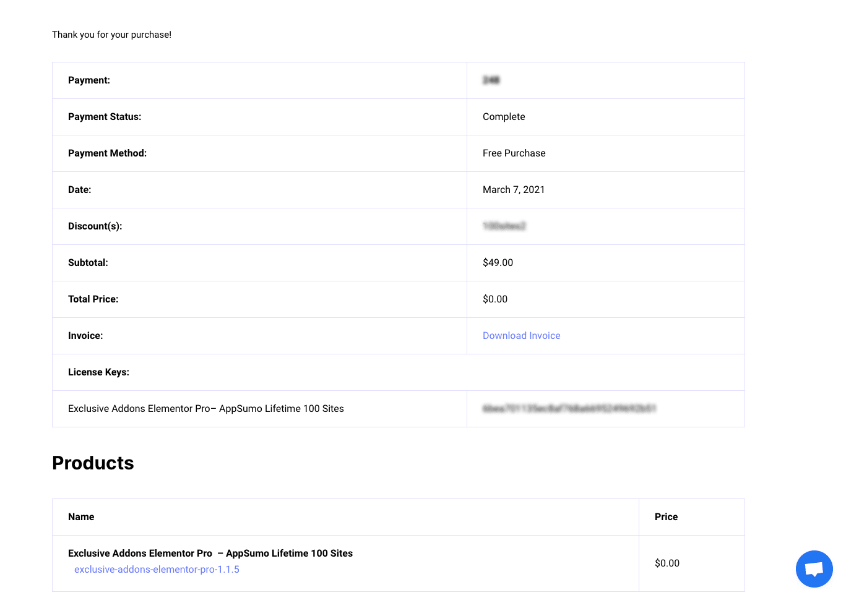Image resolution: width=859 pixels, height=616 pixels.
Task: Open the live chat bubble icon
Action: pyautogui.click(x=814, y=569)
